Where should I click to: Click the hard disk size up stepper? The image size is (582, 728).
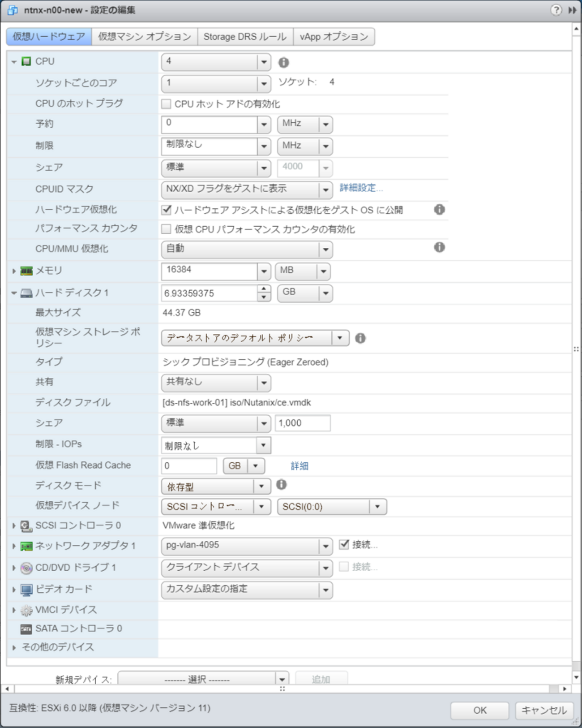(x=264, y=289)
